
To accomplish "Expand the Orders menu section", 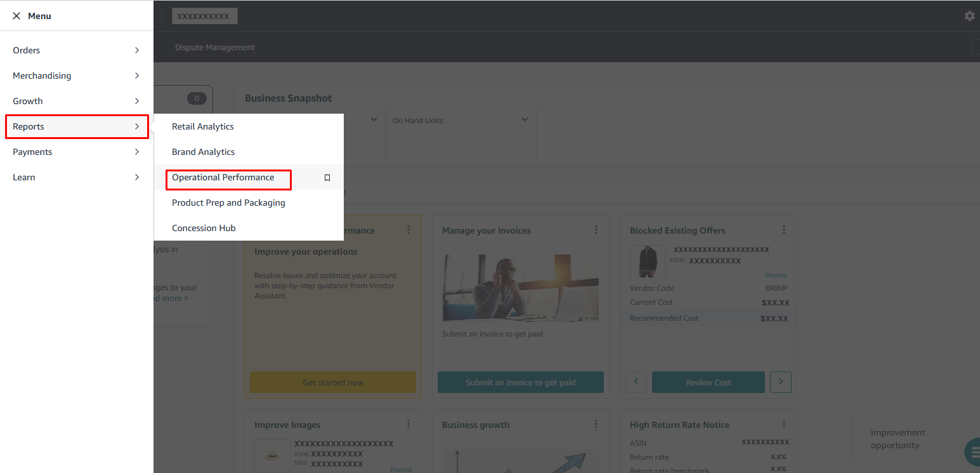I will pyautogui.click(x=76, y=50).
